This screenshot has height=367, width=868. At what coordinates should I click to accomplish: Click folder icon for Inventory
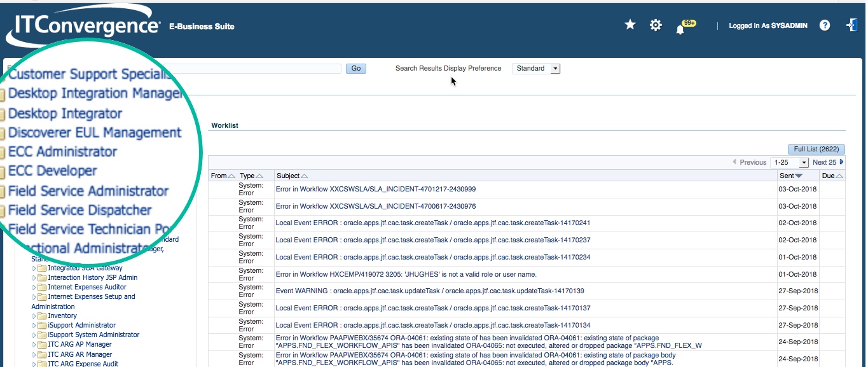click(42, 316)
